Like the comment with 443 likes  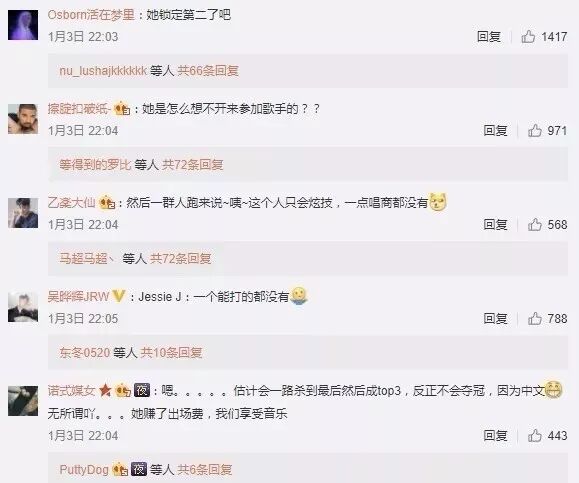tap(535, 435)
